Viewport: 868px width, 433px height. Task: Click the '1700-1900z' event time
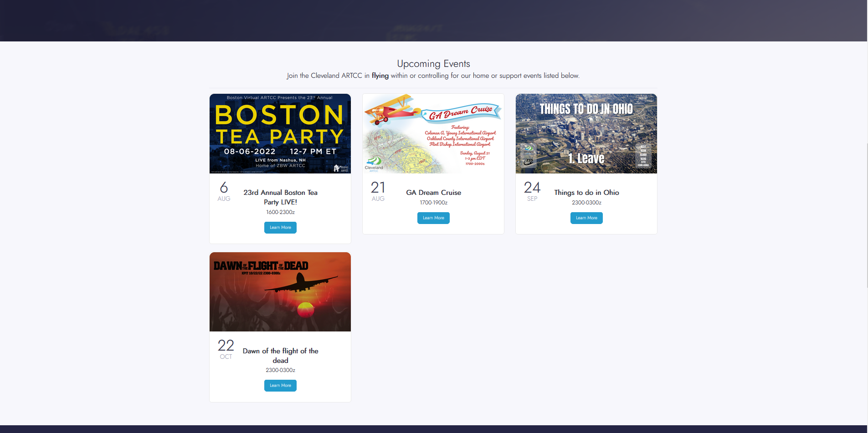433,203
